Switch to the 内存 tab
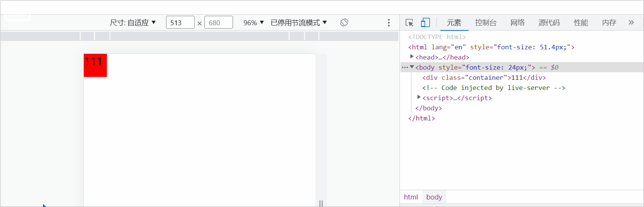The image size is (644, 207). coord(609,23)
